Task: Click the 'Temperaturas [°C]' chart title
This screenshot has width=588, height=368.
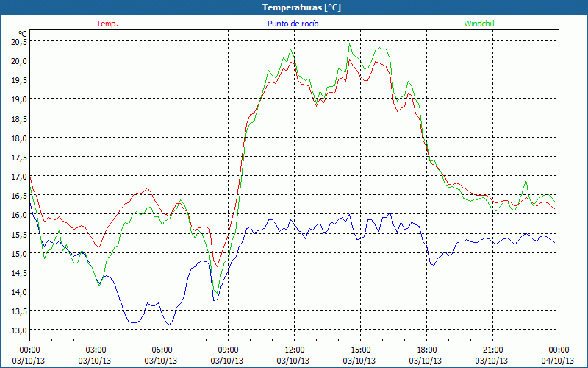Action: [x=301, y=7]
